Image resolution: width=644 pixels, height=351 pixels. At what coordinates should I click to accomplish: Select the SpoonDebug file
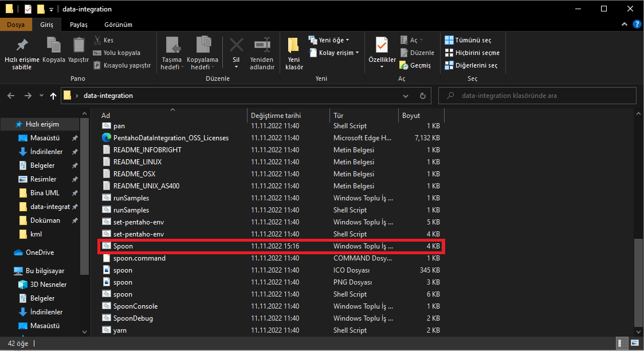pos(271,318)
